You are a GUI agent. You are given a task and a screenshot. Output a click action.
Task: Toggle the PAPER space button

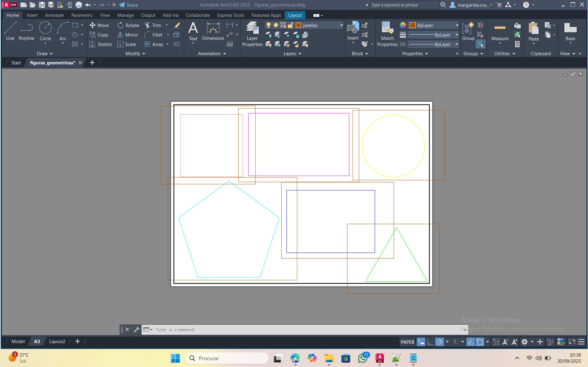point(407,342)
